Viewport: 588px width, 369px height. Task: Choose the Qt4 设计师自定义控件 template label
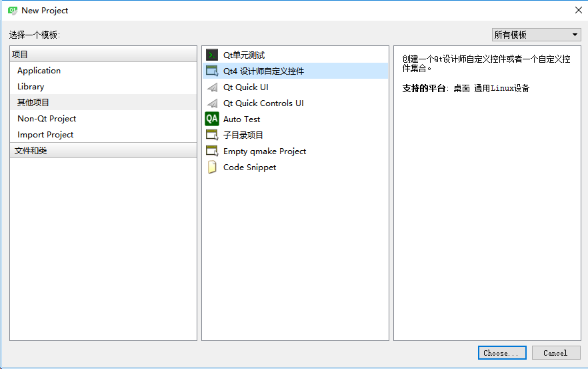263,71
